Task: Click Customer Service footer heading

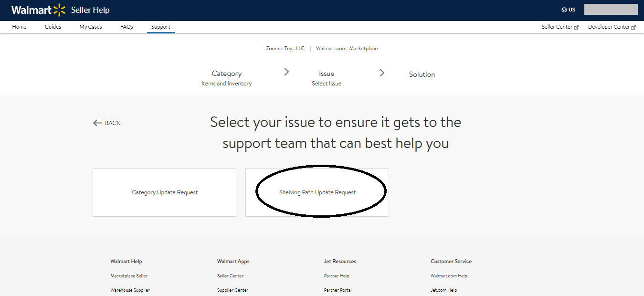Action: [451, 261]
